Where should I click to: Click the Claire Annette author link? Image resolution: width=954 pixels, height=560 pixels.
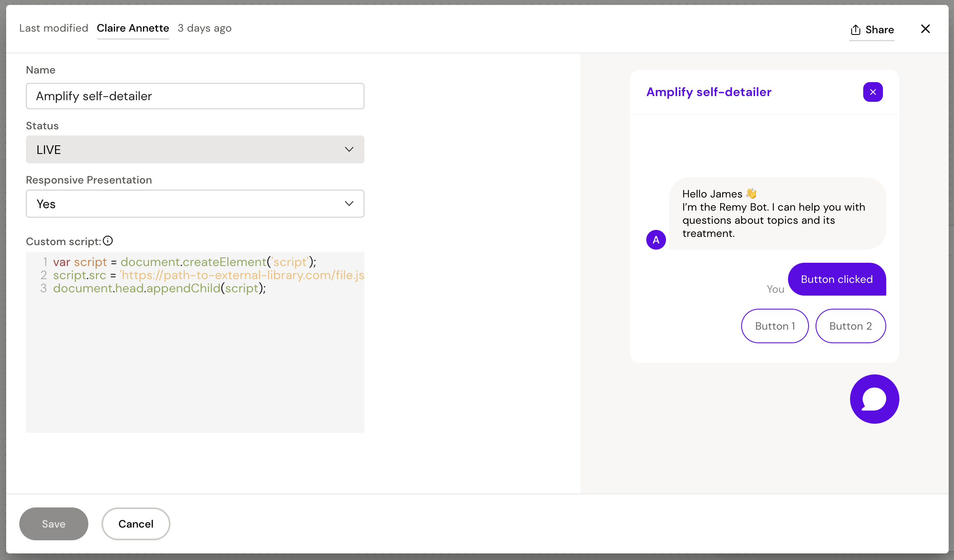133,28
